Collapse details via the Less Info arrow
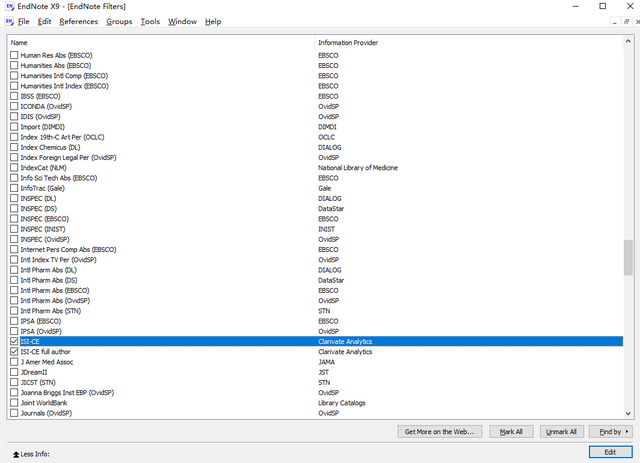Image resolution: width=640 pixels, height=463 pixels. coord(16,454)
